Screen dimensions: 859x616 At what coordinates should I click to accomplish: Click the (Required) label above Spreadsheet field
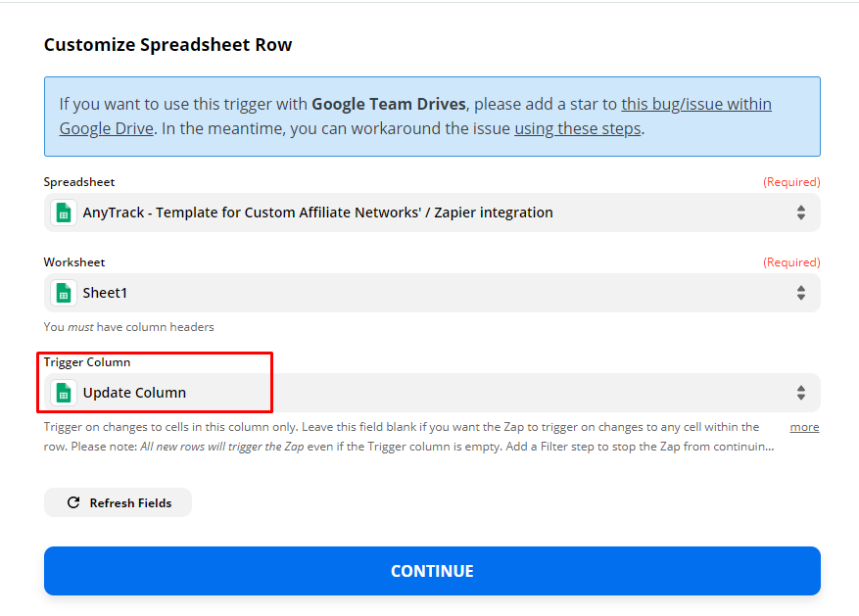[791, 182]
